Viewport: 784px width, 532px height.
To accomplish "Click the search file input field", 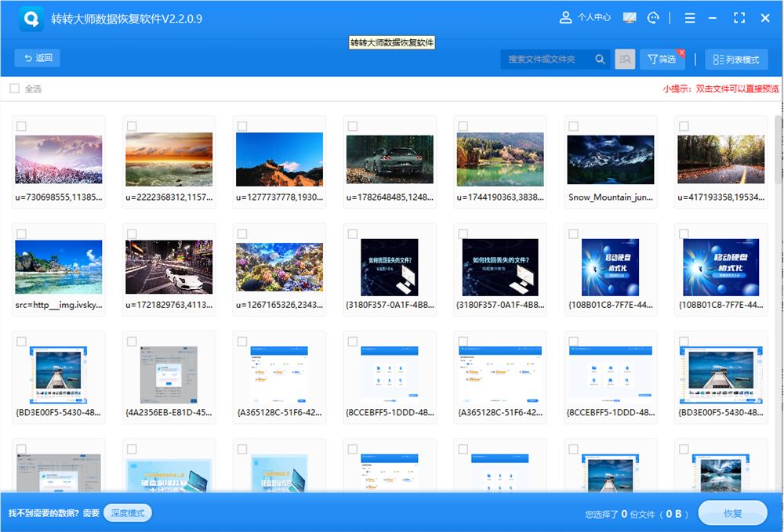I will click(x=547, y=59).
